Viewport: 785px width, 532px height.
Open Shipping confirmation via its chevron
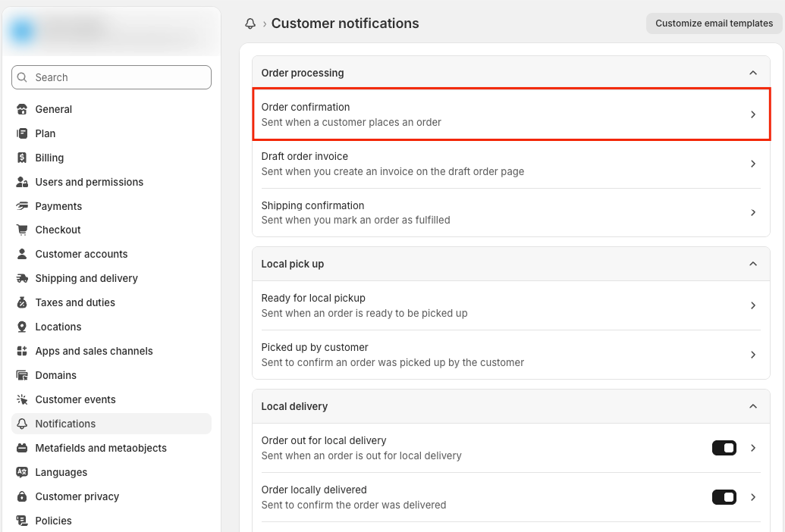(753, 212)
